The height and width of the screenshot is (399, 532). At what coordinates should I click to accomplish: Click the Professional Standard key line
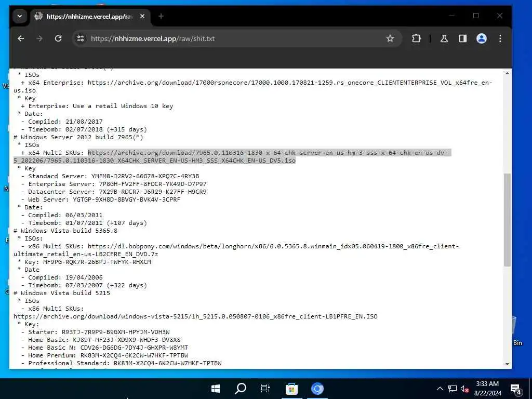click(x=121, y=363)
